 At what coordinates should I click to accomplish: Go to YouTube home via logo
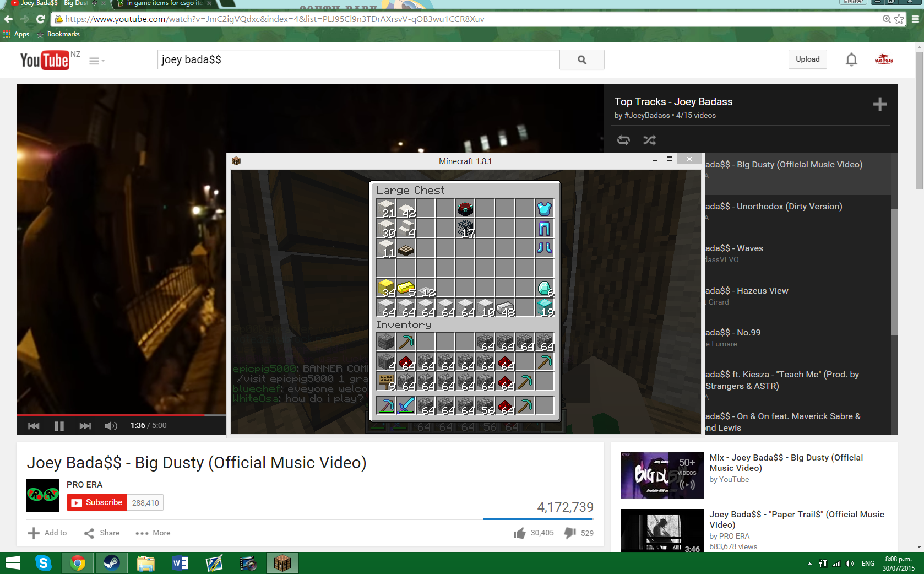45,60
